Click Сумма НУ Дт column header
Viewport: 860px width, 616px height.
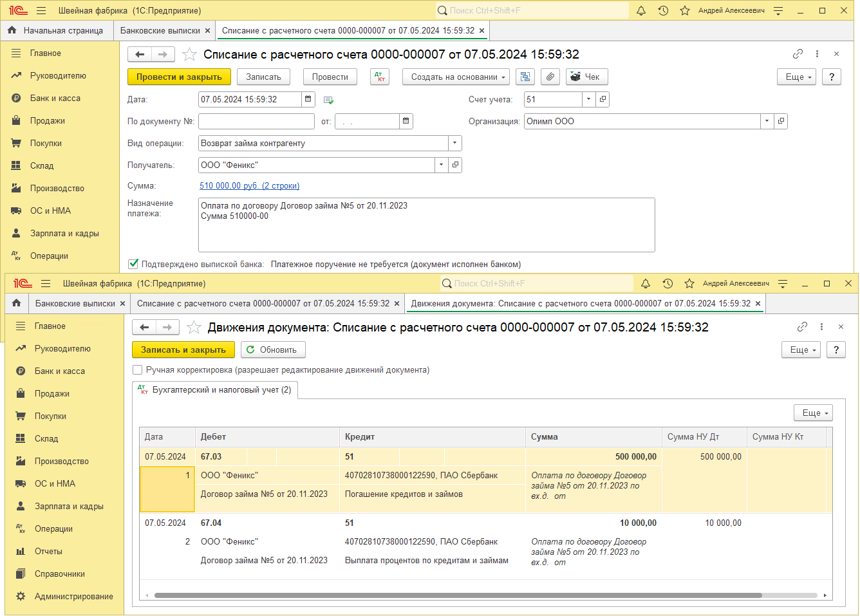[x=704, y=436]
